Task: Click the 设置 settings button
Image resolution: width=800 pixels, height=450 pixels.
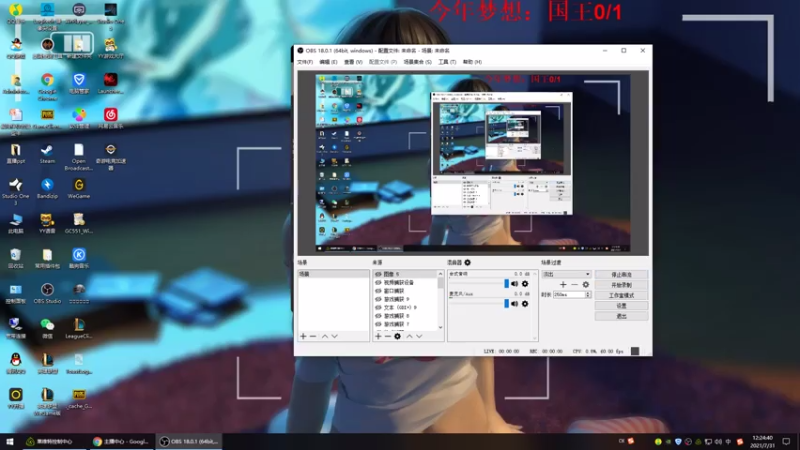Action: click(621, 306)
